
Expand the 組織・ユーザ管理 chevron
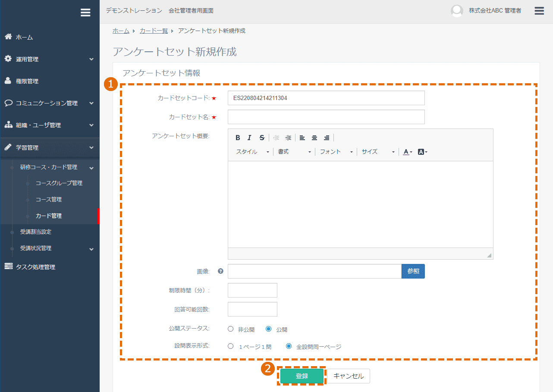[91, 125]
